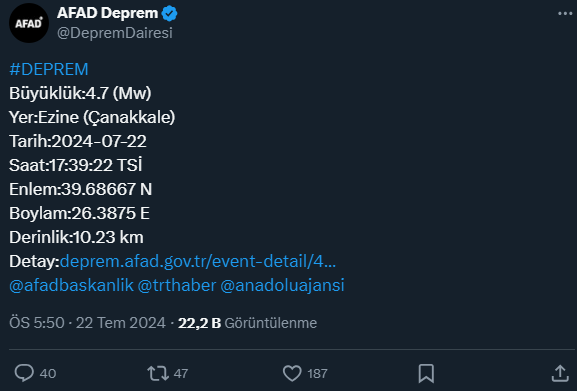This screenshot has height=391, width=577.
Task: Click the blue verified badge
Action: [169, 14]
